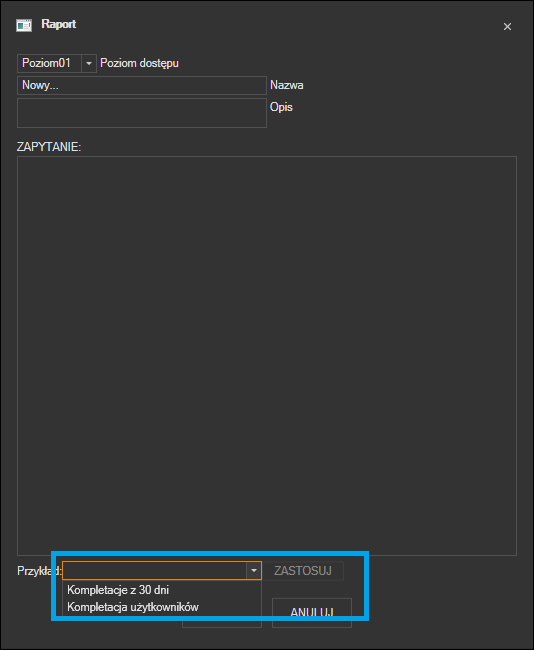Click the Raport title text
This screenshot has width=534, height=650.
coord(58,24)
